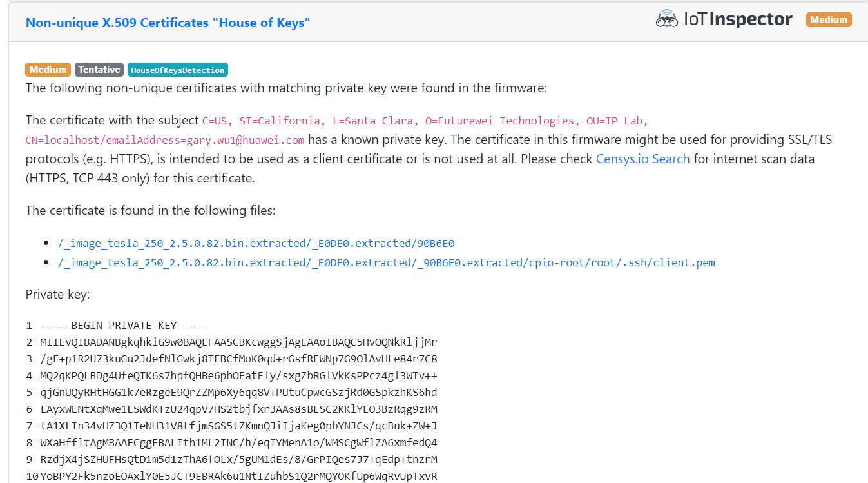Screen dimensions: 868x483
Task: Click the IoT Inspector binoculars logo icon
Action: [666, 19]
